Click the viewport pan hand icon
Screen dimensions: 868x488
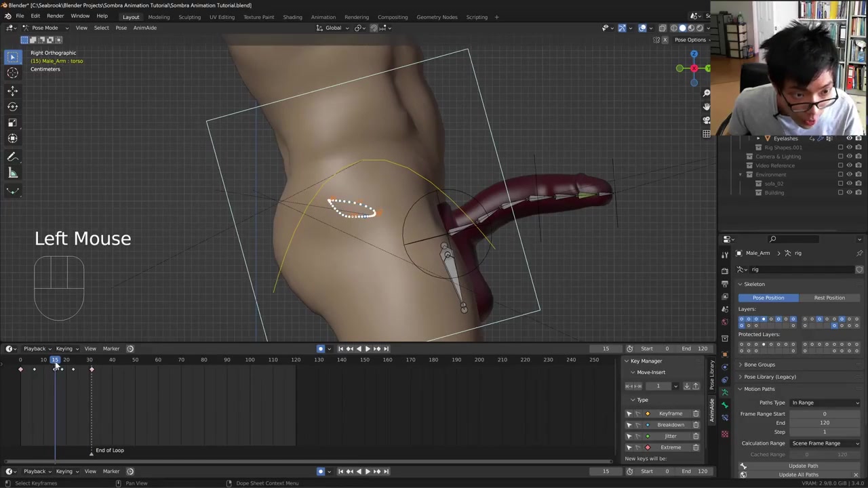point(706,106)
